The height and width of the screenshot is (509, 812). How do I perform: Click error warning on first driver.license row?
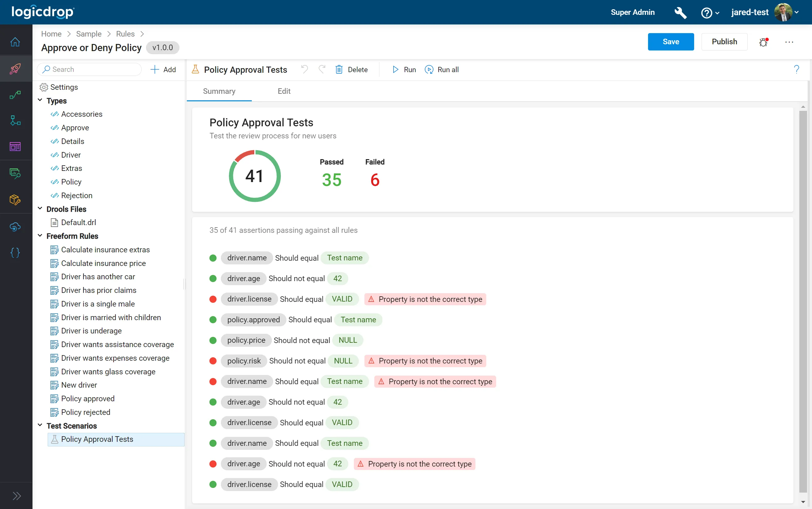425,299
